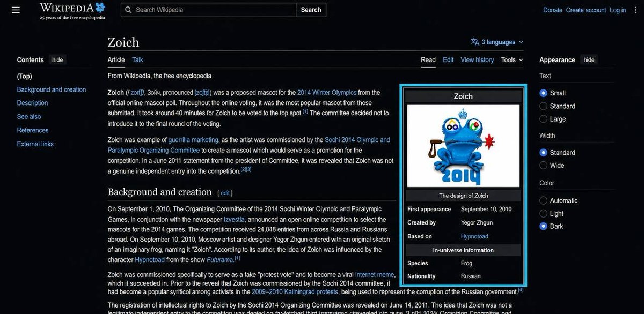Open Hypnotoad link in infobox
Image resolution: width=644 pixels, height=314 pixels.
point(474,236)
